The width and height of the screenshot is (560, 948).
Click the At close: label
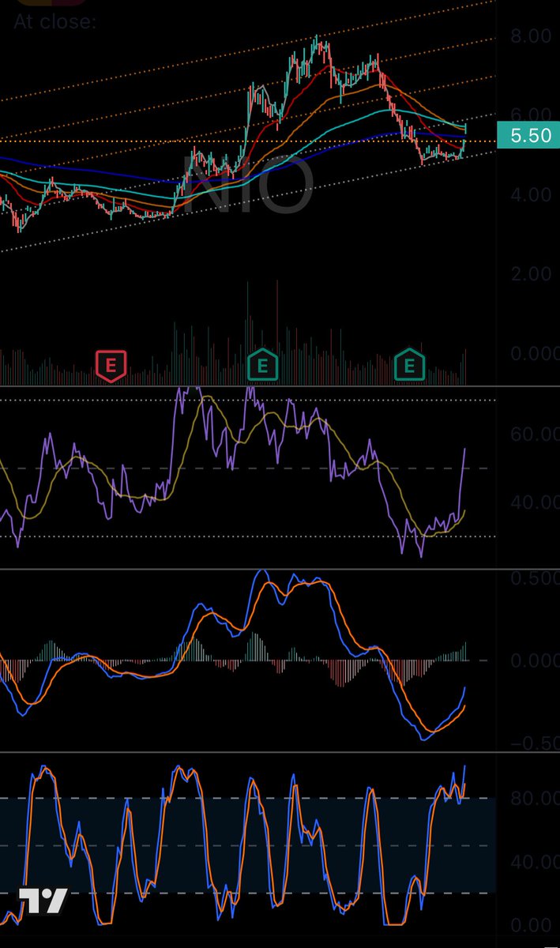point(55,21)
